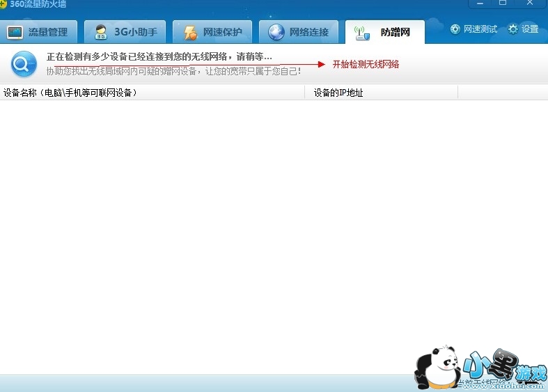Viewport: 548px width, 392px height.
Task: Click the 360 logo in the title bar
Action: tap(3, 4)
